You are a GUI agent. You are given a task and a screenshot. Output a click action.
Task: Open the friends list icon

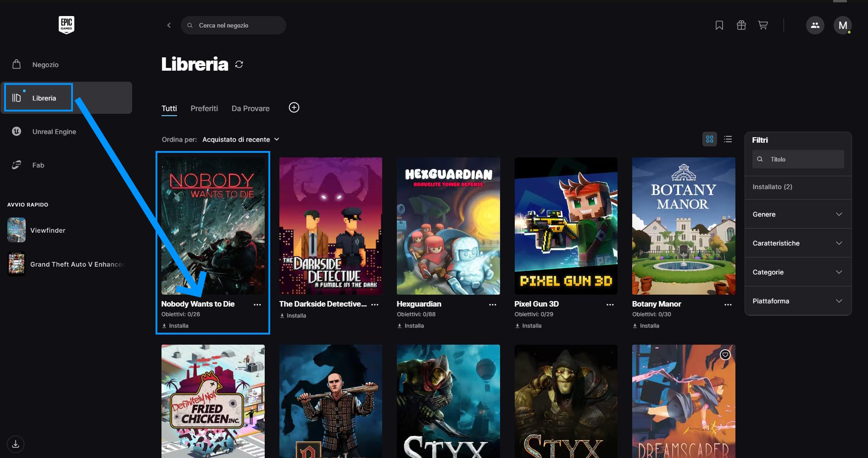click(x=815, y=25)
